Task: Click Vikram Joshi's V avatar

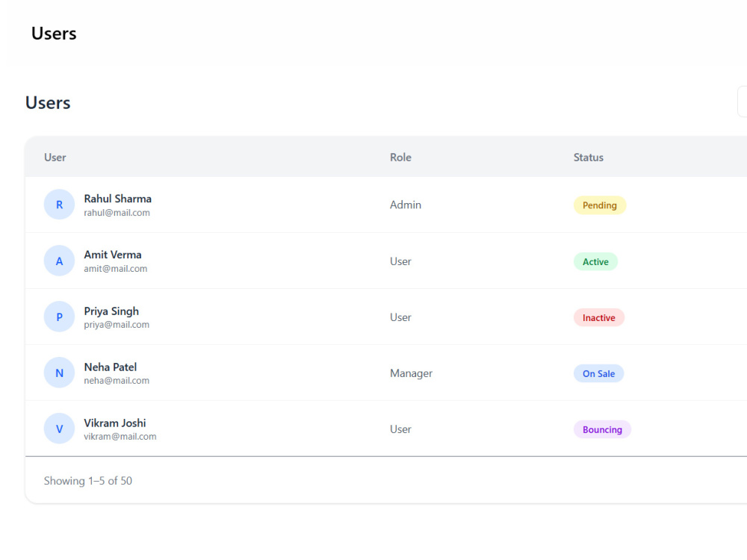Action: [59, 429]
